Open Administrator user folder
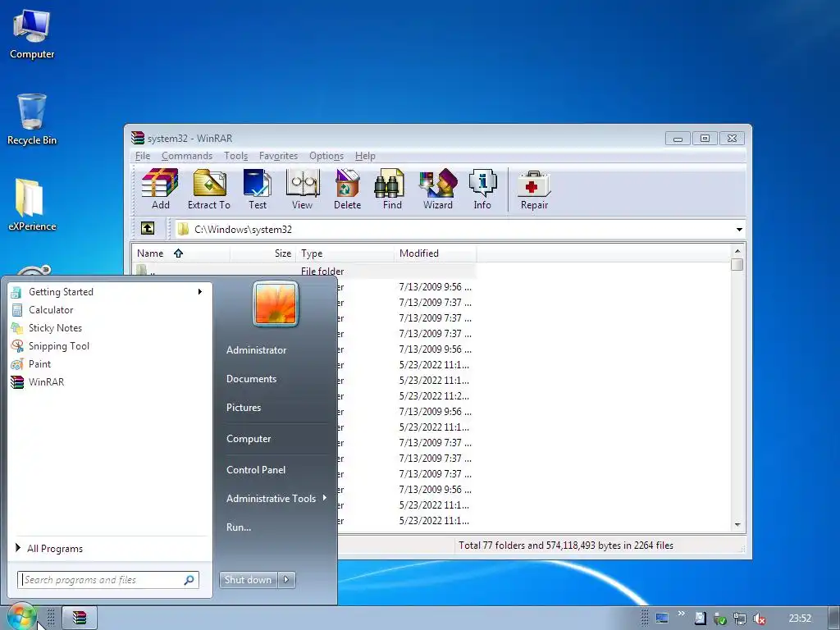The image size is (840, 630). click(256, 349)
